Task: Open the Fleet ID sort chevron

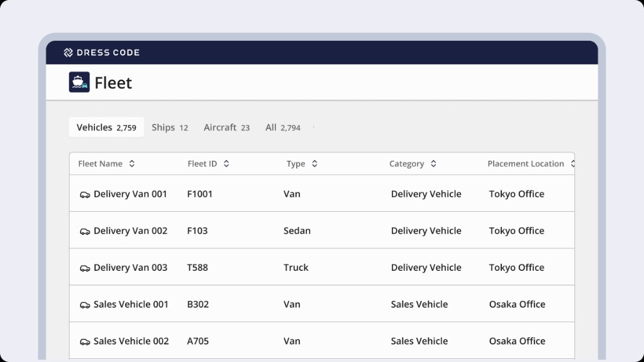Action: pyautogui.click(x=226, y=163)
